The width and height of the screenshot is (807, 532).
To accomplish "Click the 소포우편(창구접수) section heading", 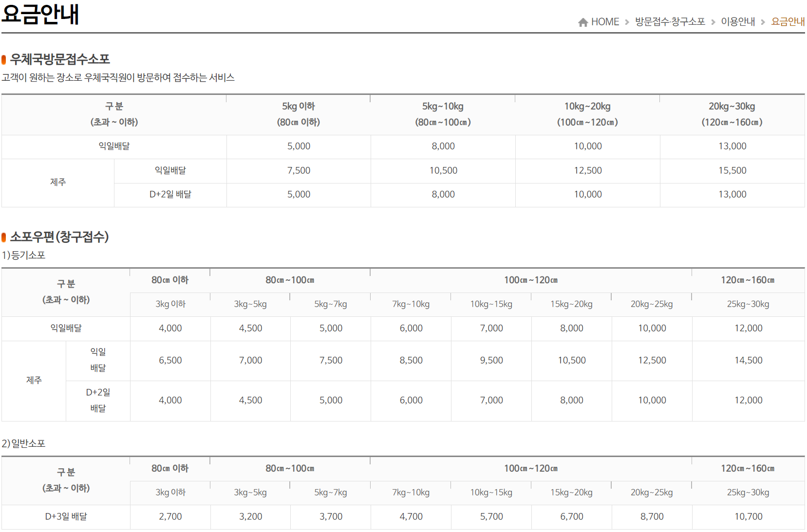I will point(59,237).
